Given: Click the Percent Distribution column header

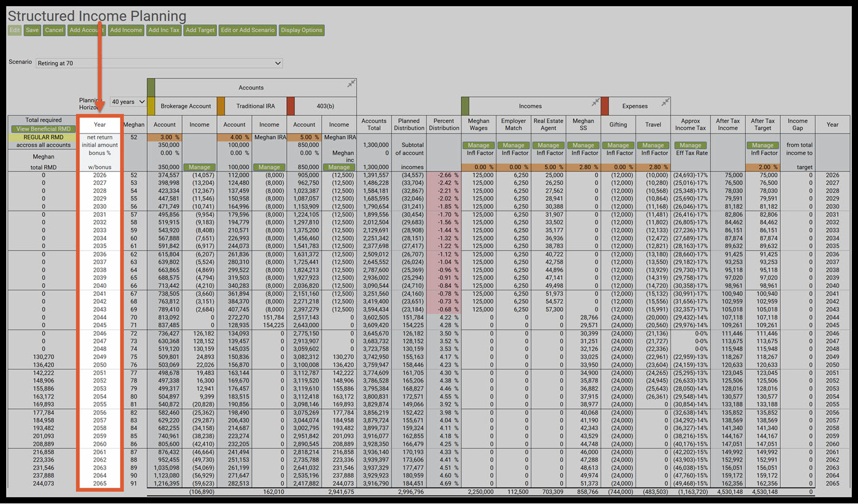Looking at the screenshot, I should click(x=444, y=124).
